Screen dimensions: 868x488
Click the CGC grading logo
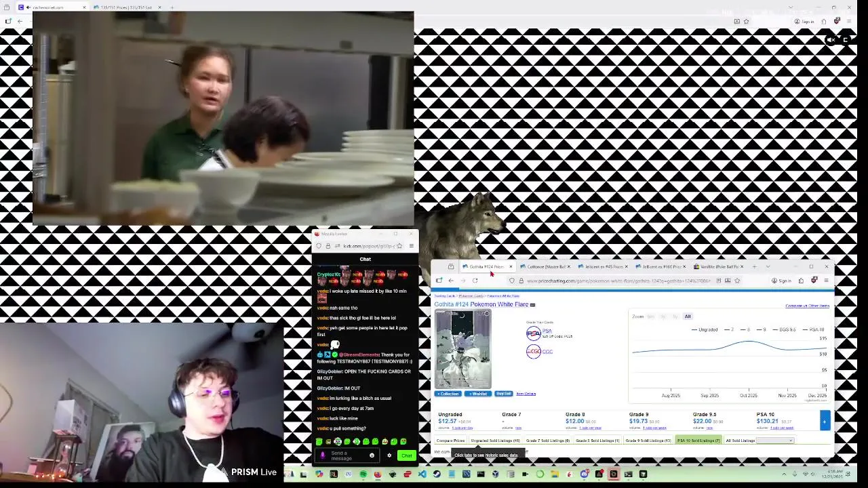click(534, 351)
